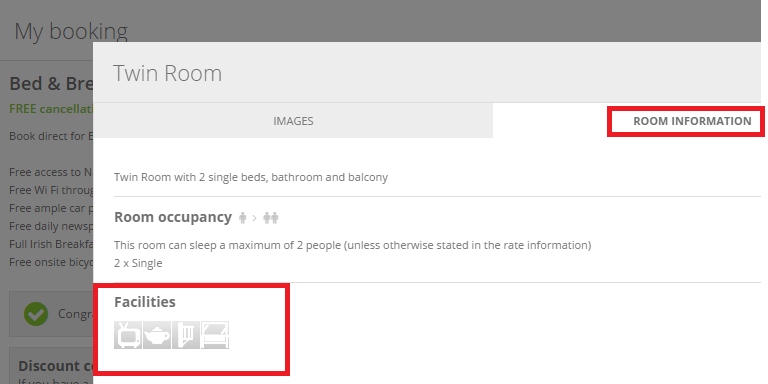Click the green checkmark icon behind dialog

pyautogui.click(x=36, y=314)
